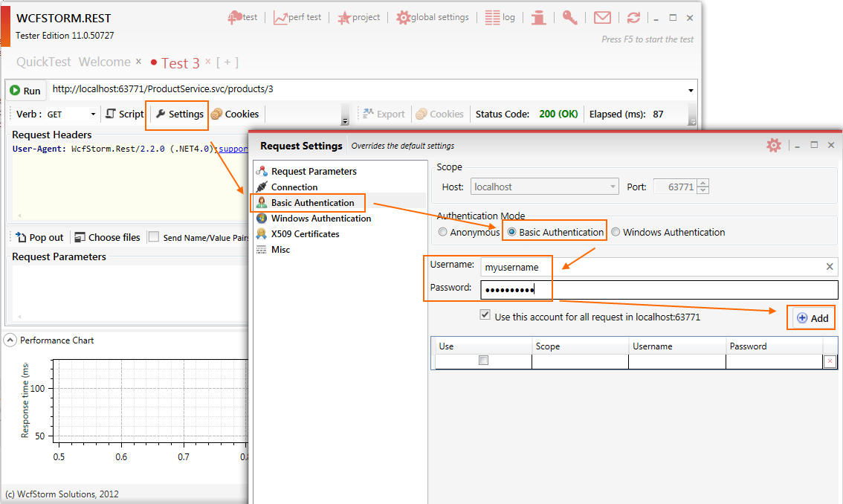Increase the Port number

[702, 183]
